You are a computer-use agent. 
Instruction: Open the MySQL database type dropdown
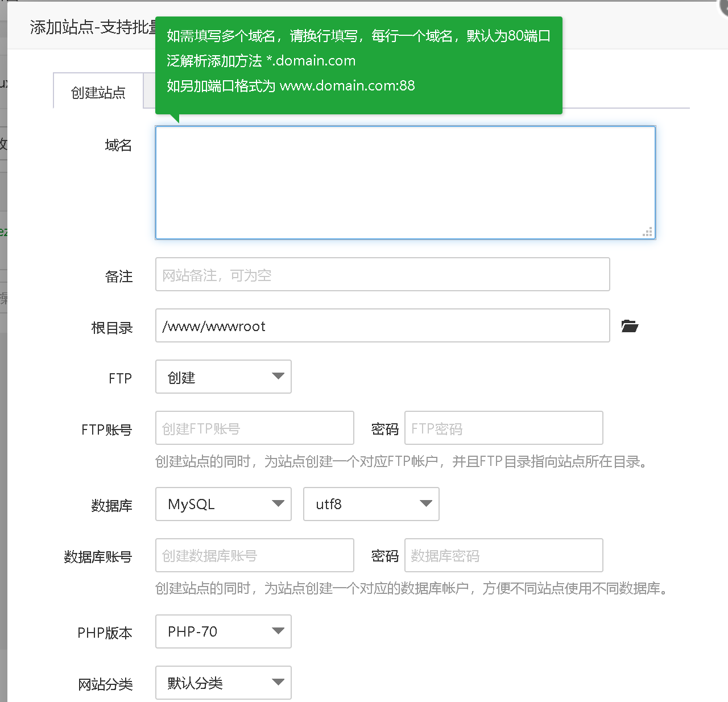click(x=224, y=504)
